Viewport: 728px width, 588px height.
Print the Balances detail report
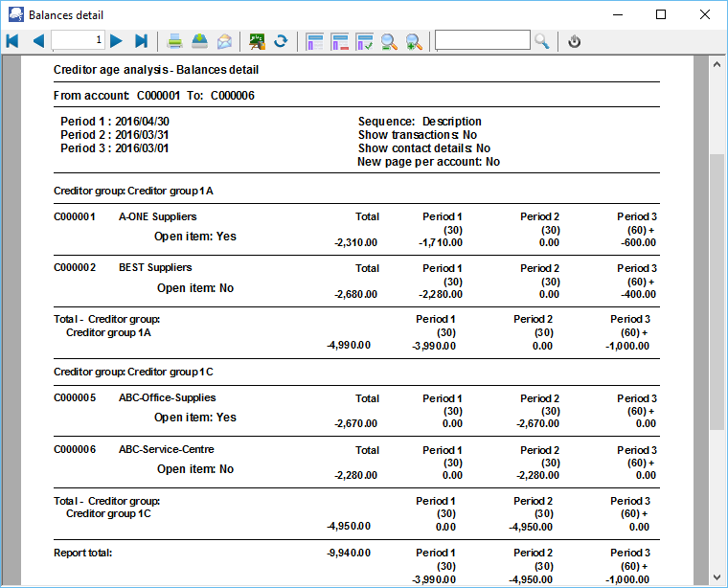pos(176,41)
